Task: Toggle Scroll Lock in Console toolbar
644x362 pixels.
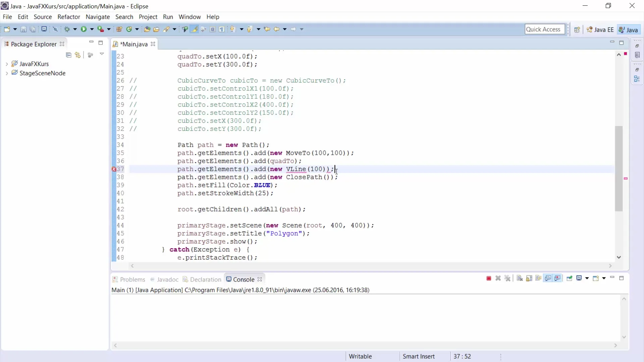Action: (x=529, y=279)
